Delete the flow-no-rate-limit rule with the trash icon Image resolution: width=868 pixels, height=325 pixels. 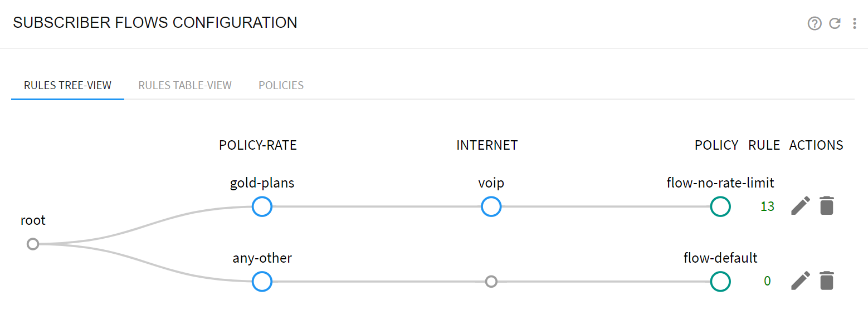pos(827,206)
